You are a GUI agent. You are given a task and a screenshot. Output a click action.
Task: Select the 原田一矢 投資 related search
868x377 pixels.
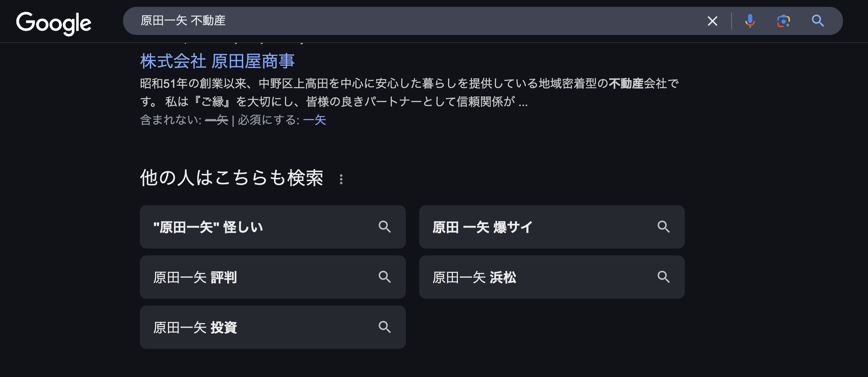click(273, 327)
